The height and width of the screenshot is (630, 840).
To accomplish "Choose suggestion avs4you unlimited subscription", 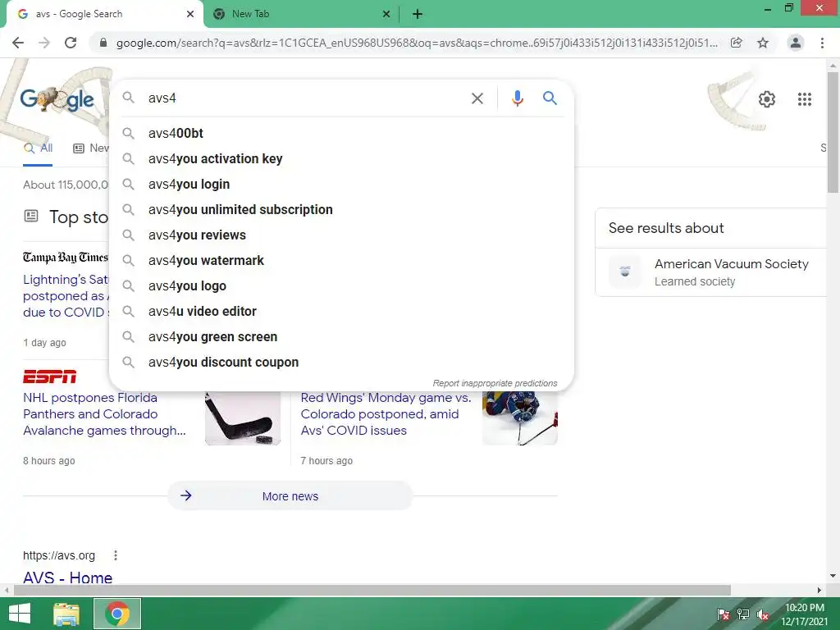I will (341, 209).
